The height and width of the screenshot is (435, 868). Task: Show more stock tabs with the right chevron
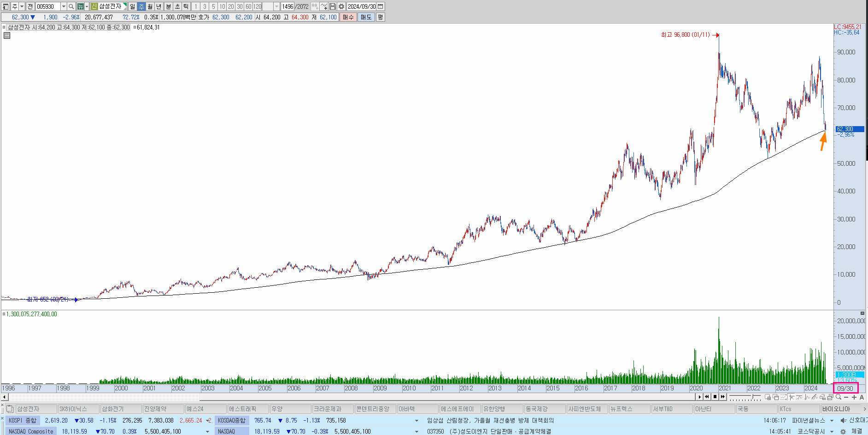865,409
